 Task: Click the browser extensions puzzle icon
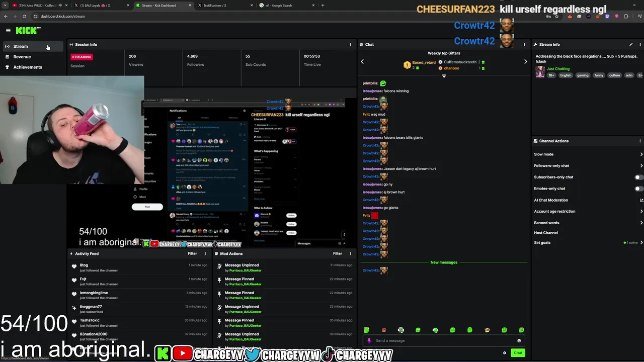(626, 17)
